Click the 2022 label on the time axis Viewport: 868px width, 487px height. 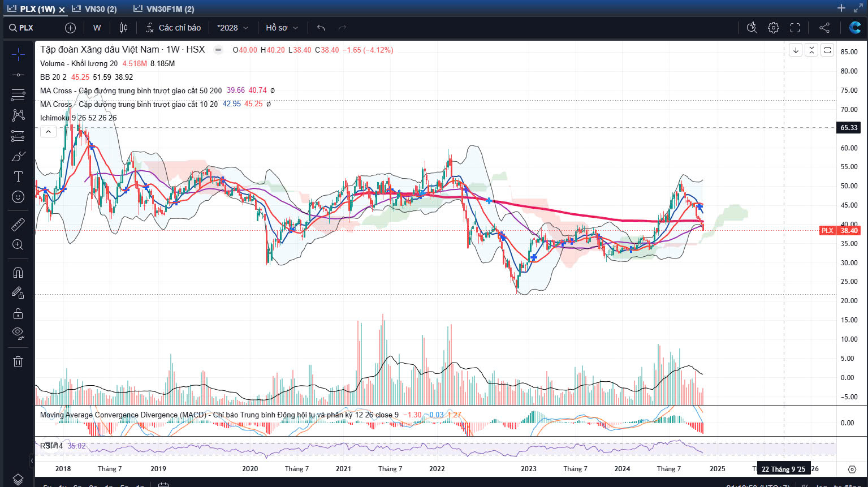click(x=437, y=468)
